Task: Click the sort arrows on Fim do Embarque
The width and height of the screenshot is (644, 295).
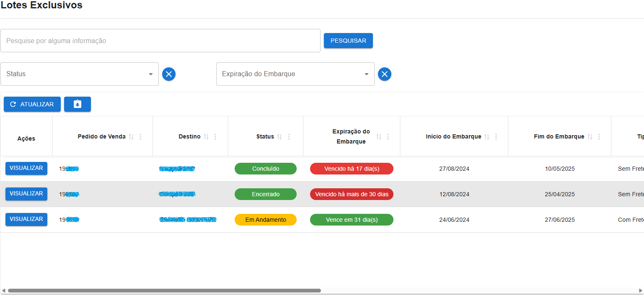Action: [591, 136]
